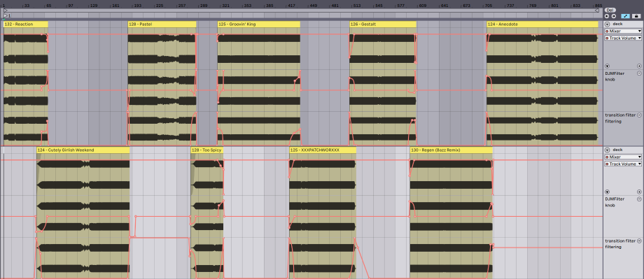Select the '128 - Too Spicy' clip title

click(x=206, y=150)
